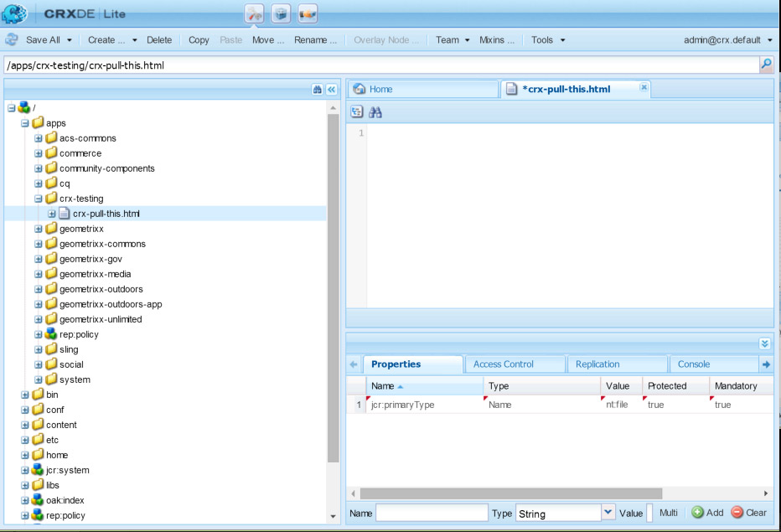Switch to the Console tab
This screenshot has height=532, width=781.
[x=714, y=364]
